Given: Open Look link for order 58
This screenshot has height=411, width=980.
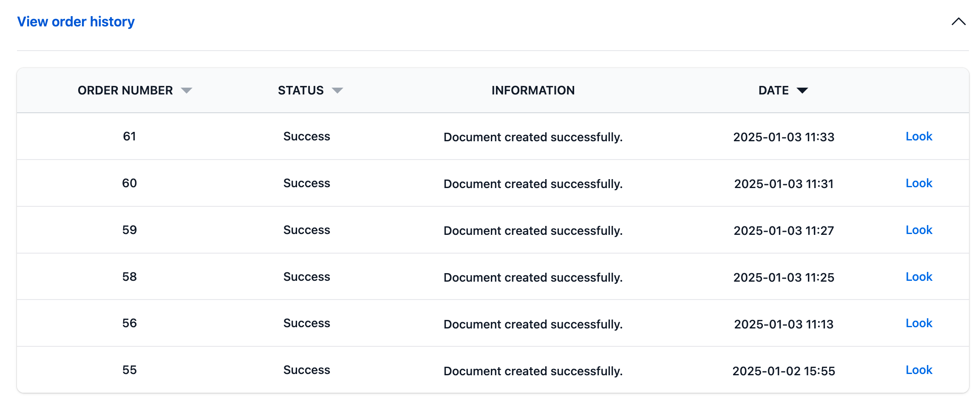Looking at the screenshot, I should point(919,277).
